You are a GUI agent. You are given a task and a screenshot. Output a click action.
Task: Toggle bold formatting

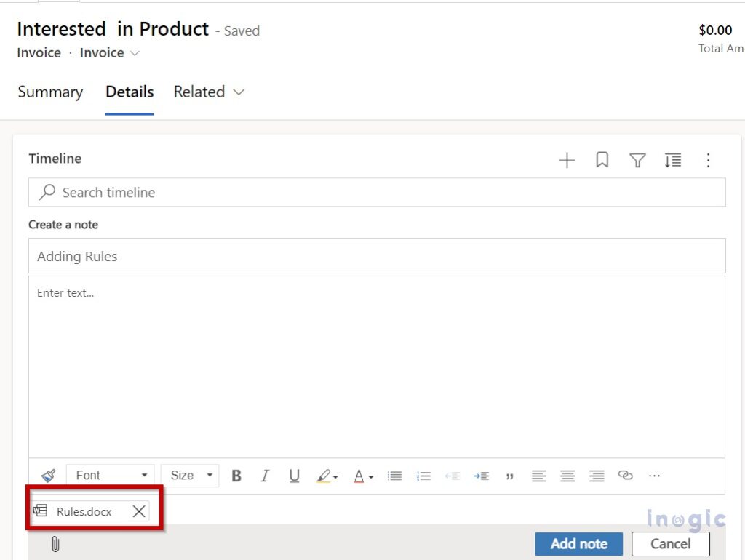pyautogui.click(x=236, y=475)
